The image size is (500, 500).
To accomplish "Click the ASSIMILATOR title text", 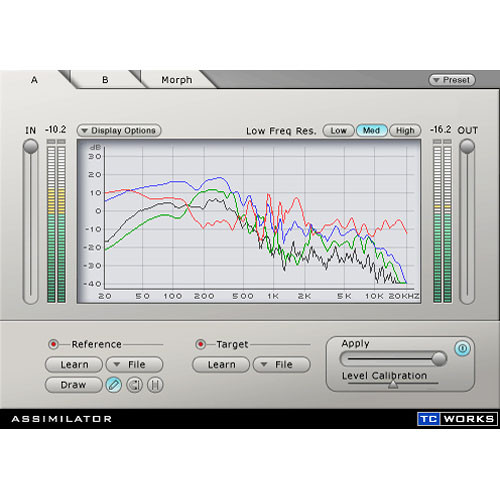I will pyautogui.click(x=62, y=419).
